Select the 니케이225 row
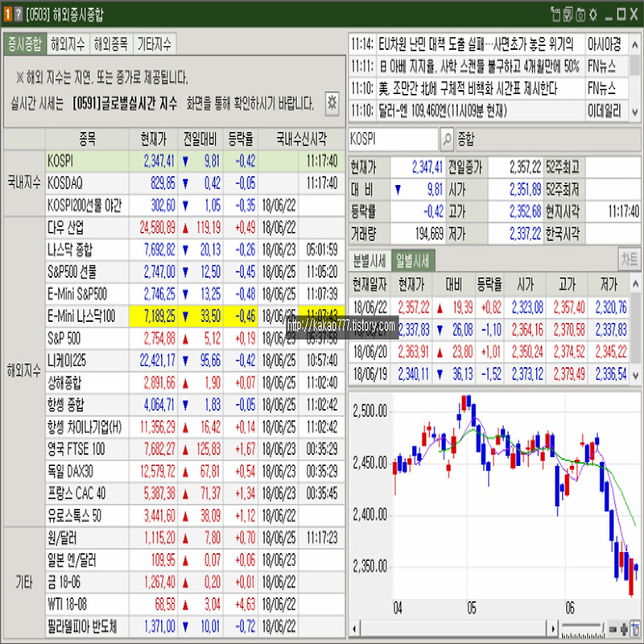Image resolution: width=644 pixels, height=644 pixels. 195,361
